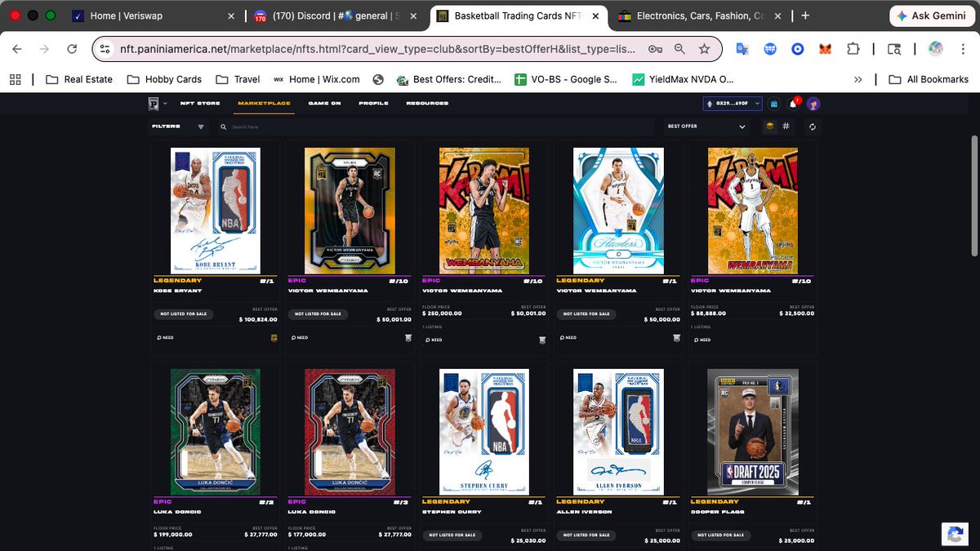Viewport: 980px width, 551px height.
Task: Open the YieldMax NVDA bookmark
Action: pos(684,79)
